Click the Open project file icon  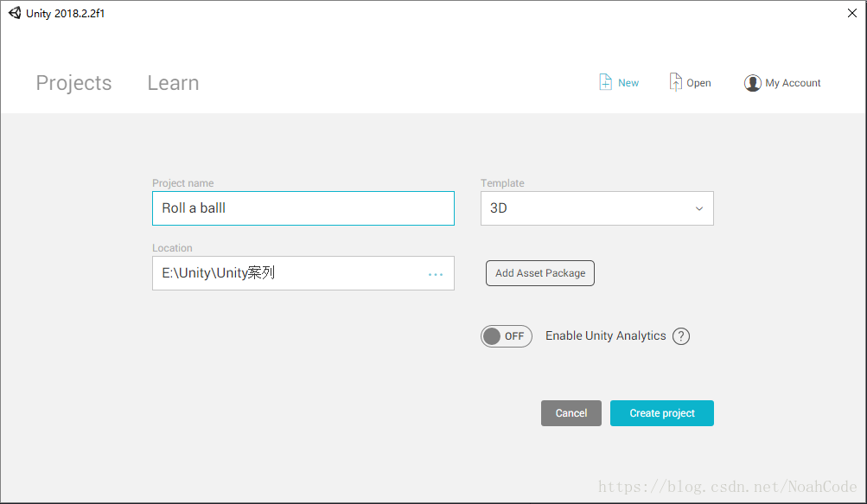coord(675,82)
